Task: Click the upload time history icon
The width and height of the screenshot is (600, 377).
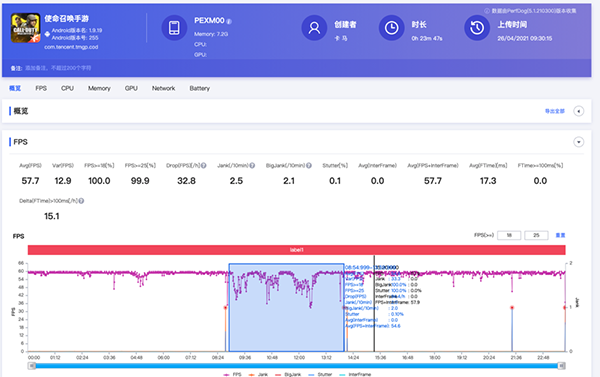Action: tap(477, 28)
